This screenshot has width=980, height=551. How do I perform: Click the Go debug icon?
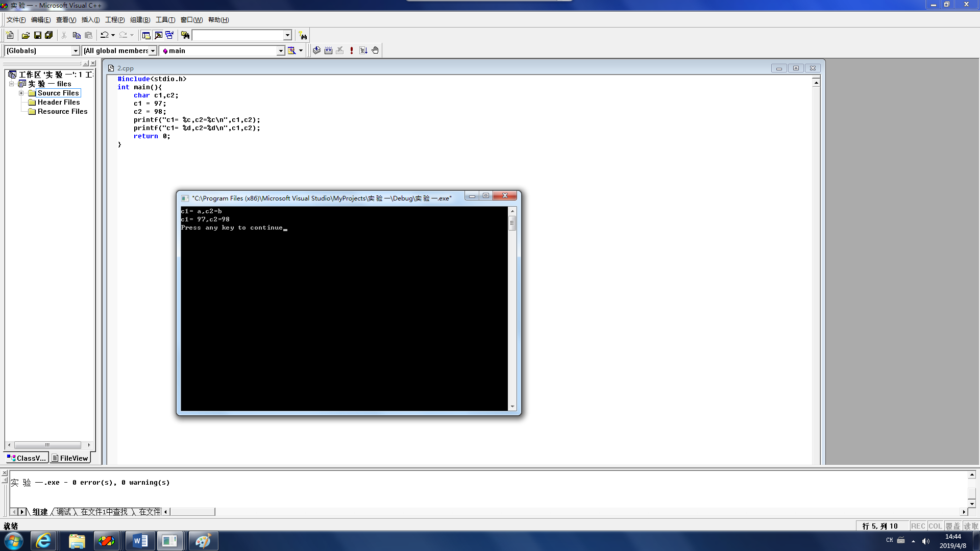click(x=363, y=51)
